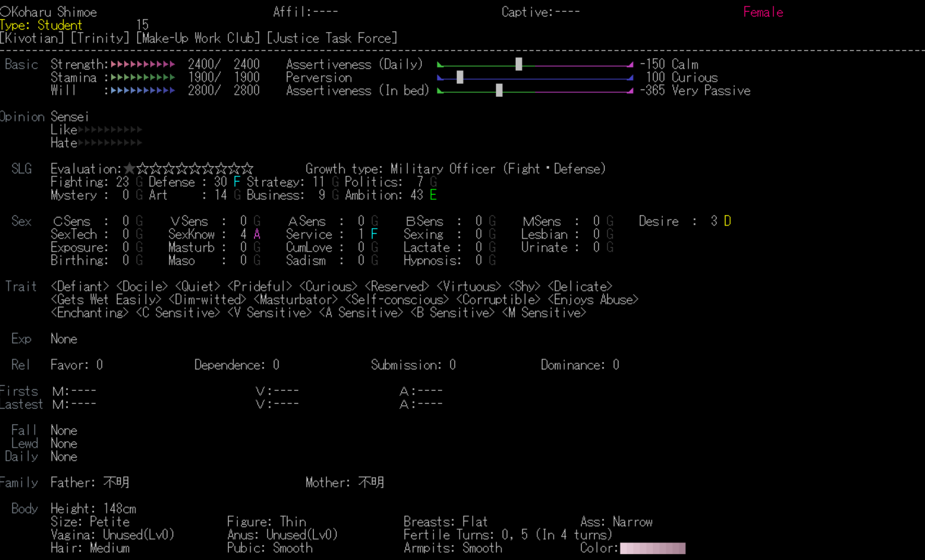Screen dimensions: 925x560
Task: Select the [Kivotian] tag
Action: tap(32, 39)
